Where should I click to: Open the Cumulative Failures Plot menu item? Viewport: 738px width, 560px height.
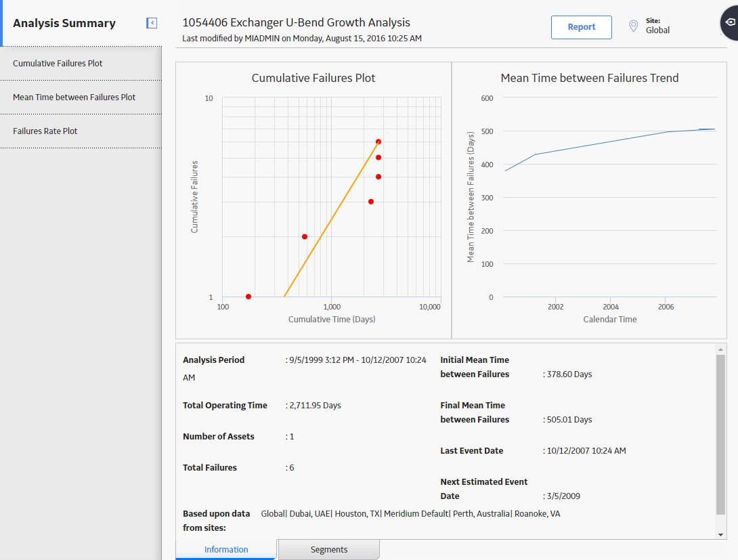click(81, 64)
